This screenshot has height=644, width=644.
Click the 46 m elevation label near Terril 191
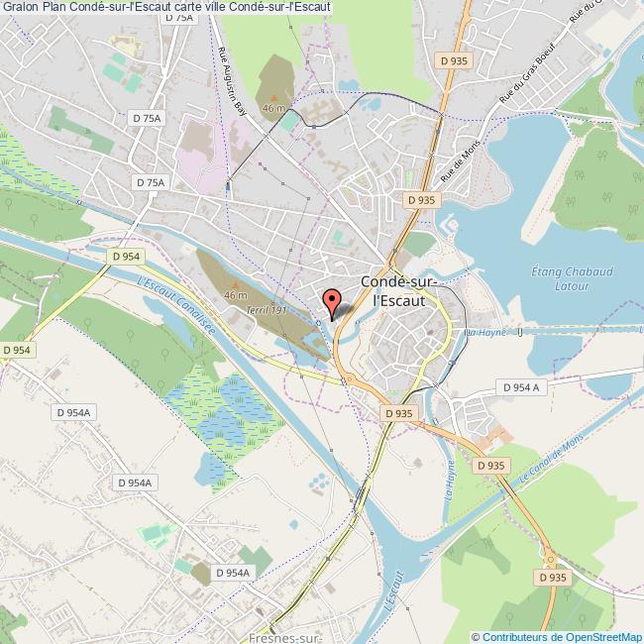click(x=236, y=295)
